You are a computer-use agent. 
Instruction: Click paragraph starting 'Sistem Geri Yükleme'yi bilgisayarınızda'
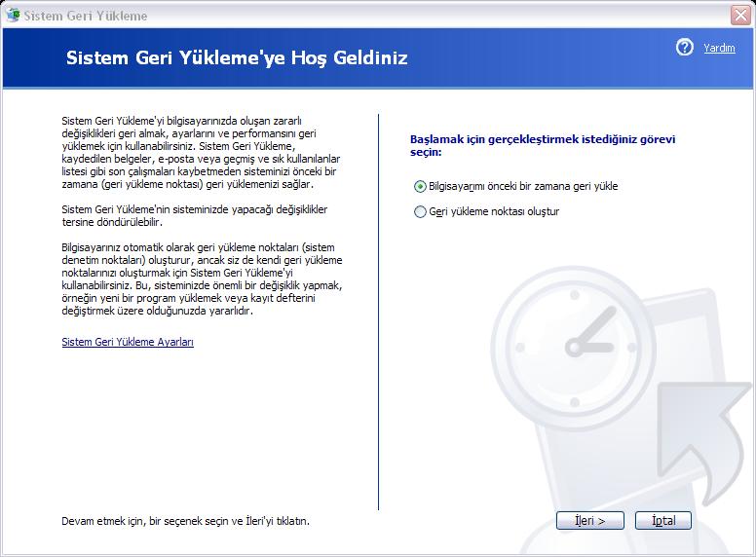(x=201, y=152)
